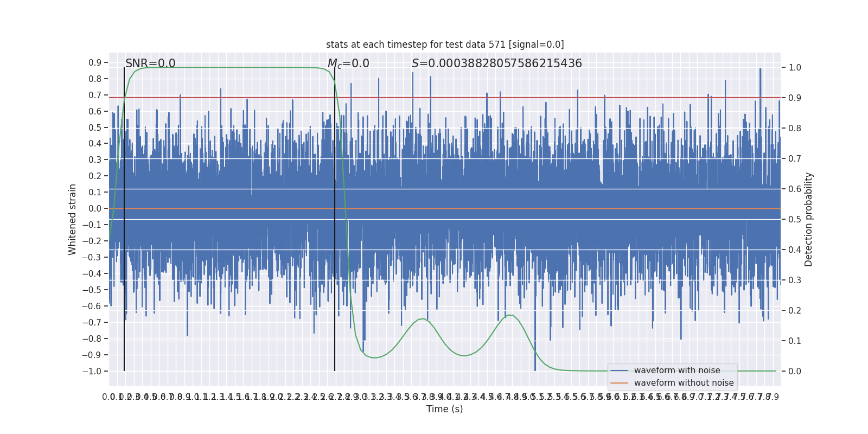Click the 'Whitened strain' axis label

click(73, 219)
